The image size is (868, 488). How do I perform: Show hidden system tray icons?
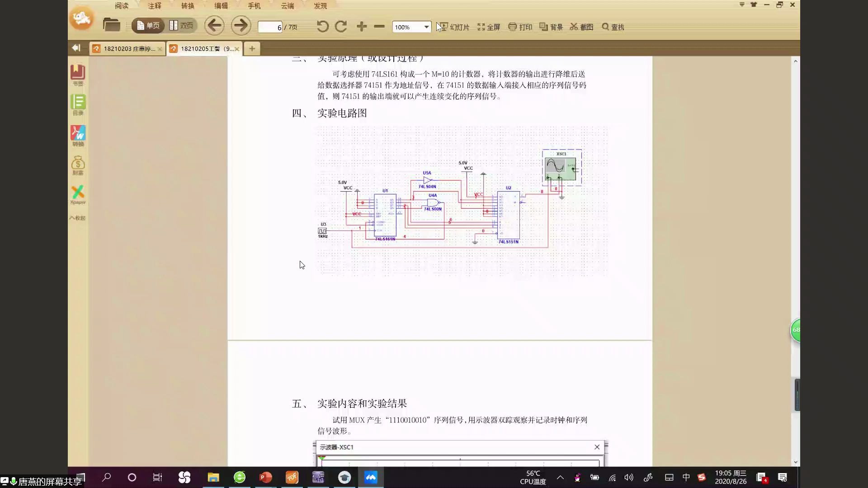560,477
